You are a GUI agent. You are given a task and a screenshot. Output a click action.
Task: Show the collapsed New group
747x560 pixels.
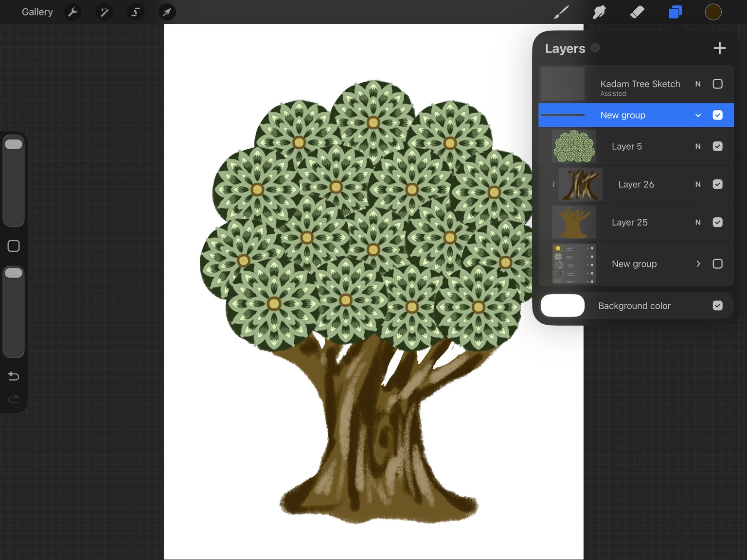(717, 263)
